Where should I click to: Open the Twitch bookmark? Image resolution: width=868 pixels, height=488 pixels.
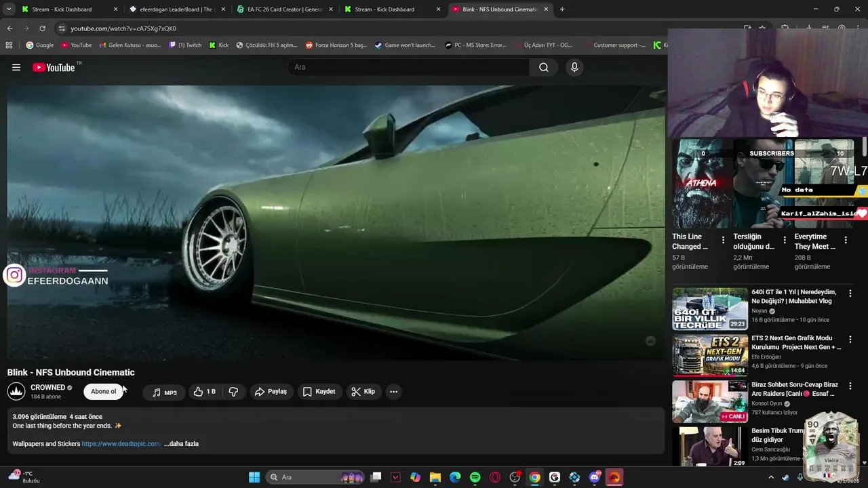coord(185,45)
